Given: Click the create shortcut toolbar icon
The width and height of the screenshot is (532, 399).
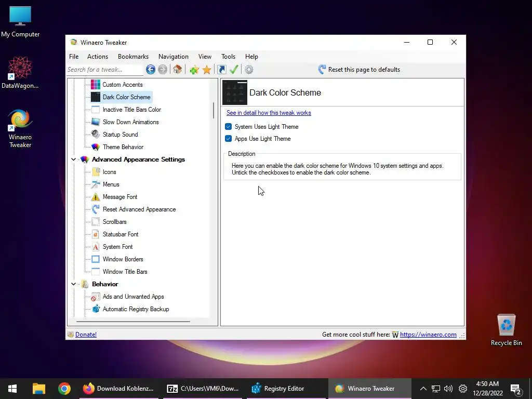Looking at the screenshot, I should (x=221, y=70).
